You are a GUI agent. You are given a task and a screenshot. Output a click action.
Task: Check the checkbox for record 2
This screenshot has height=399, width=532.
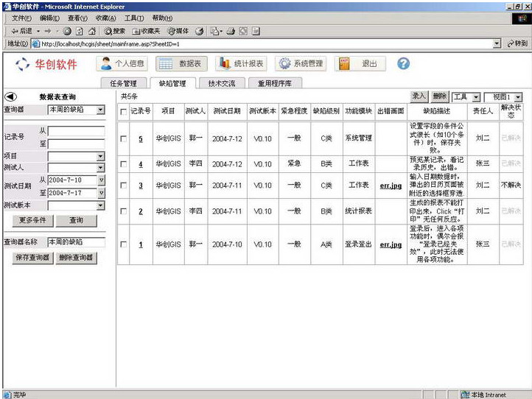[124, 211]
